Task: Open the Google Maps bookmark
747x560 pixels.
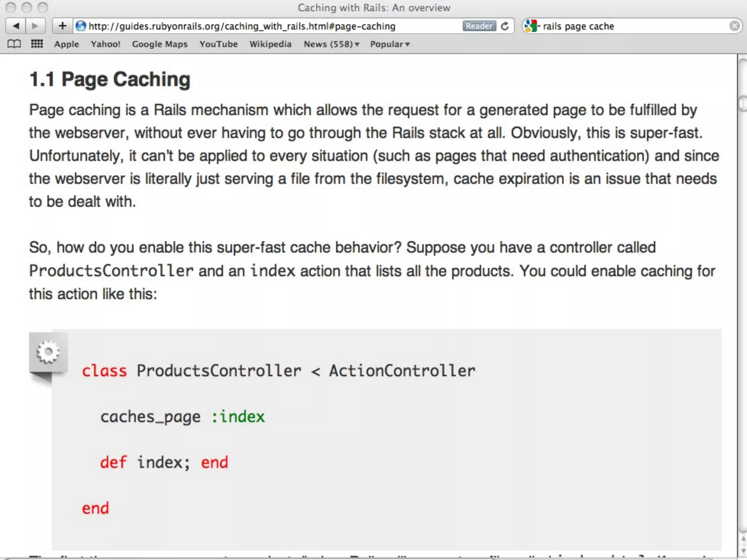Action: tap(159, 44)
